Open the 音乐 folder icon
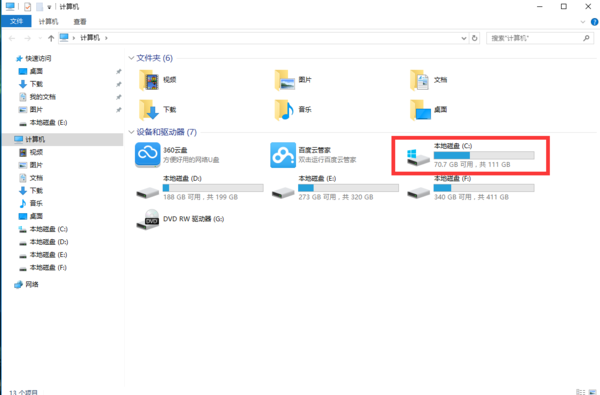The height and width of the screenshot is (395, 600). pyautogui.click(x=284, y=110)
